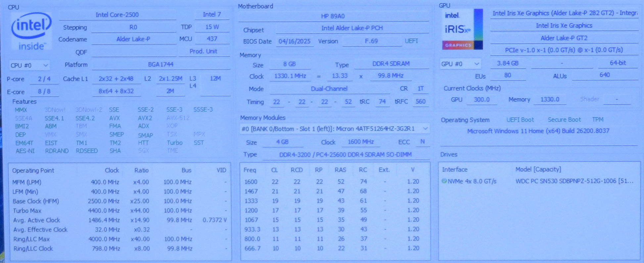Click the BIOS Date field 04/16/2025
This screenshot has height=263, width=644.
click(x=294, y=41)
